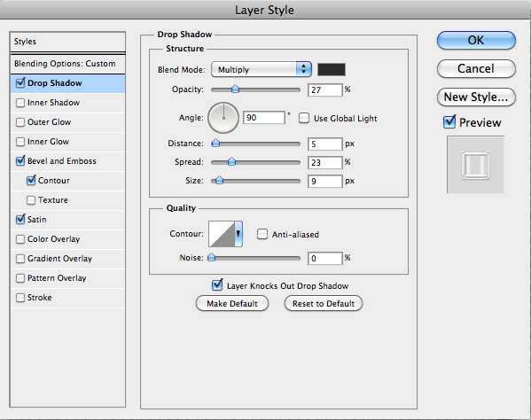Enable the Stroke style checkbox
Viewport: 531px width, 420px height.
(20, 298)
